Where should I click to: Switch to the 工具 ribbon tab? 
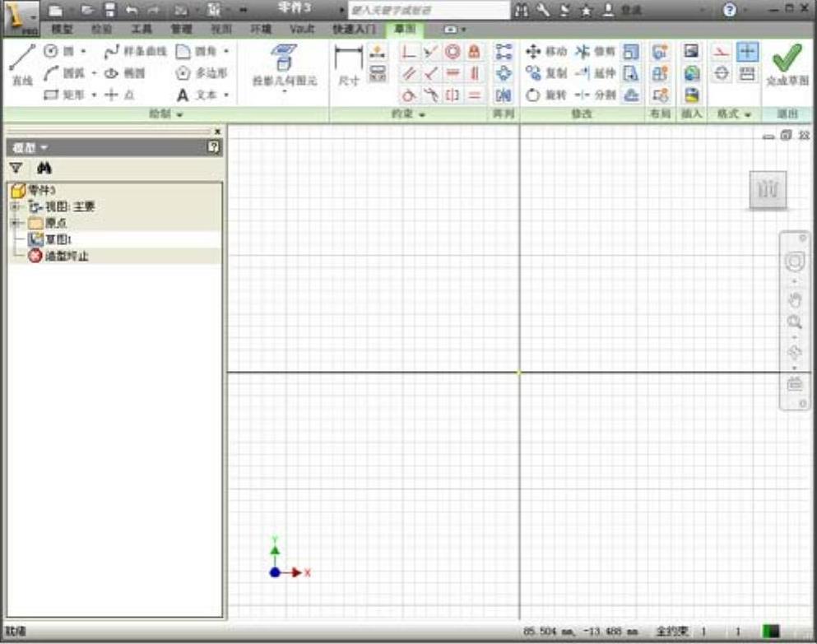coord(142,29)
